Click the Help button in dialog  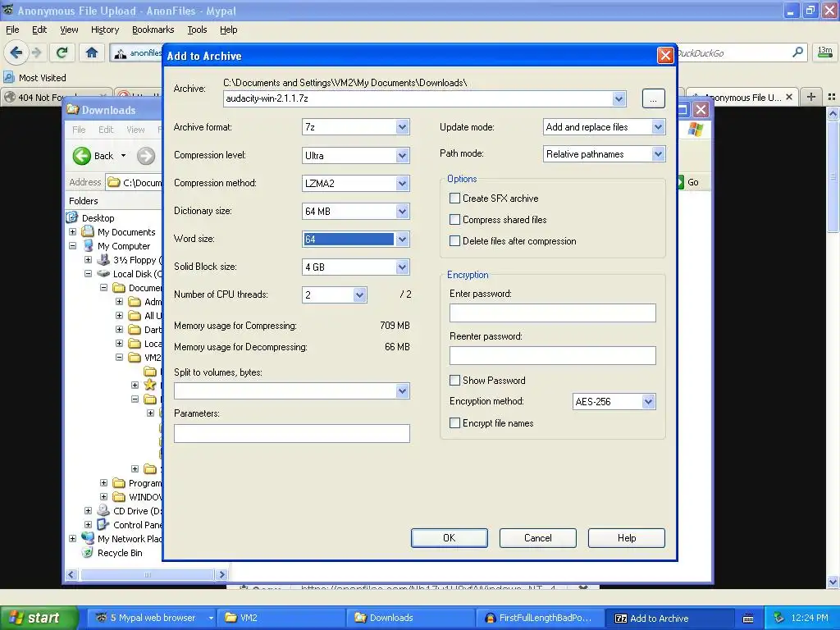[x=626, y=538]
